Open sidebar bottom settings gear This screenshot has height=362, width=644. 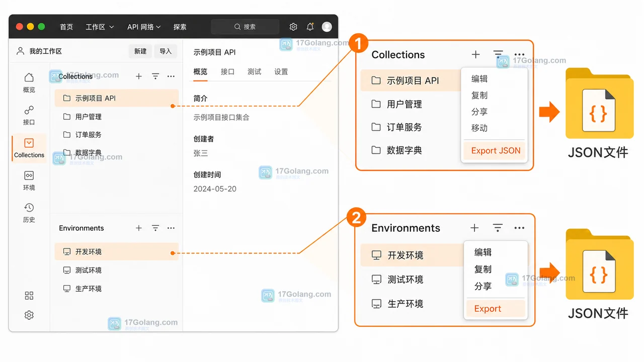pos(29,315)
